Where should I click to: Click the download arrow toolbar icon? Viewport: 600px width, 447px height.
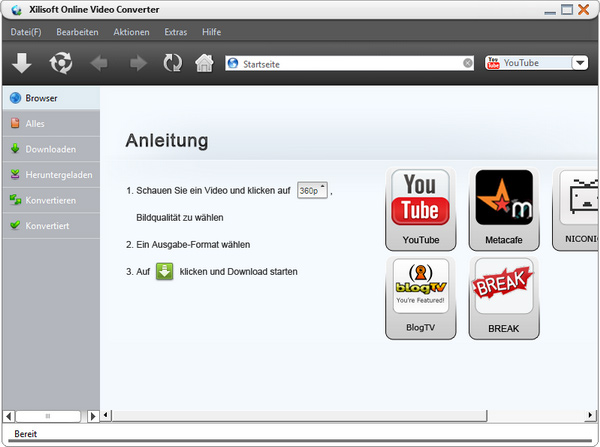coord(22,63)
